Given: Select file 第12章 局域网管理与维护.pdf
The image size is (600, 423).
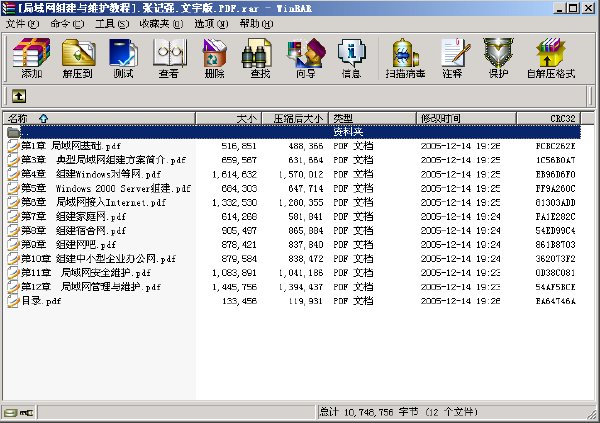Looking at the screenshot, I should [91, 287].
